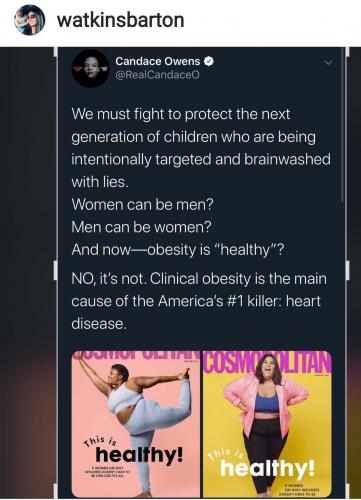Click the verified badge beside Candace Owens

pyautogui.click(x=209, y=61)
